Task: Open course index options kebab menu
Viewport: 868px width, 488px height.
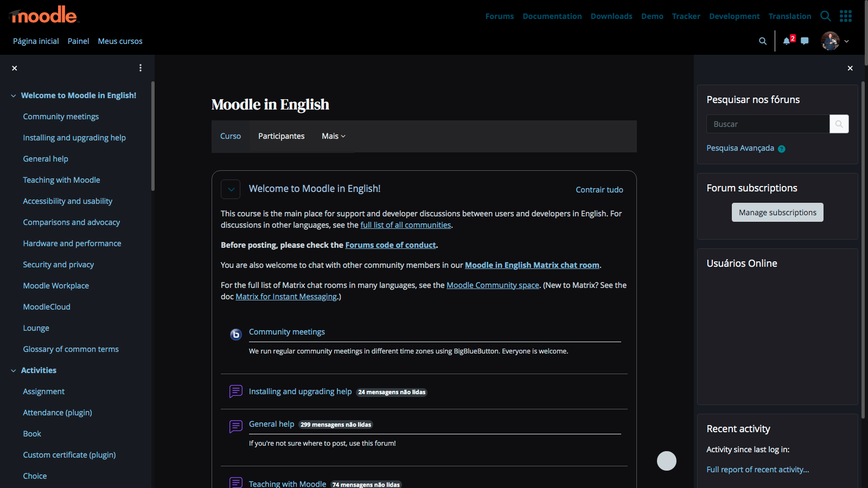Action: point(141,68)
